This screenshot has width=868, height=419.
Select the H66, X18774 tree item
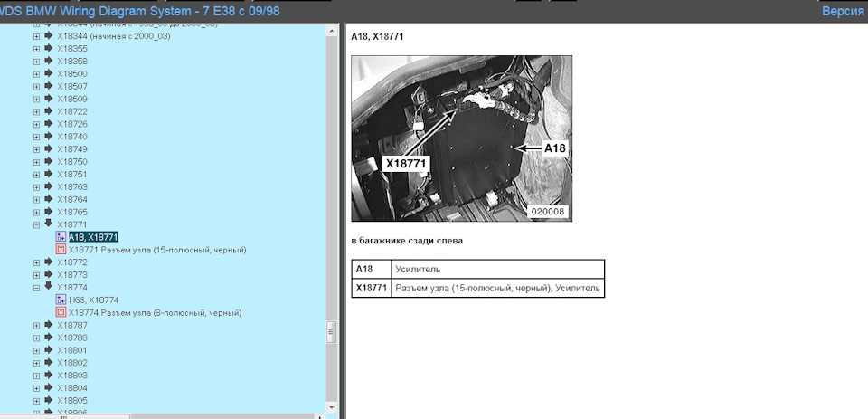pyautogui.click(x=93, y=300)
